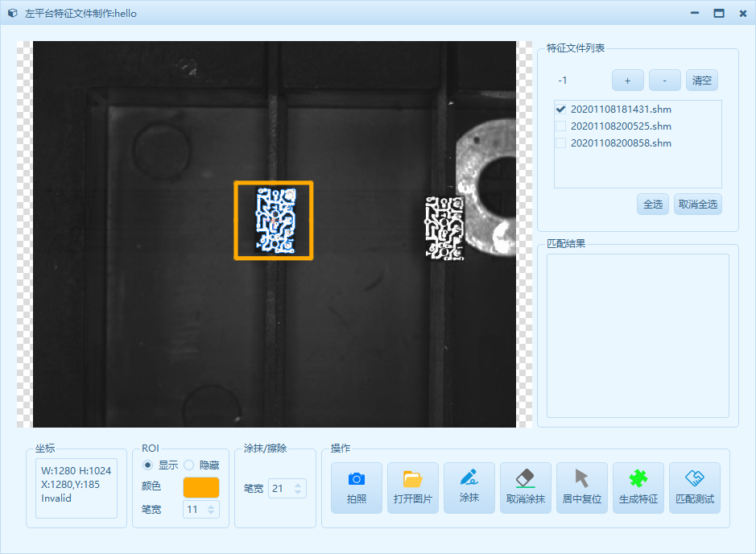Click the smear 笔宽 stepper down arrow

point(297,492)
